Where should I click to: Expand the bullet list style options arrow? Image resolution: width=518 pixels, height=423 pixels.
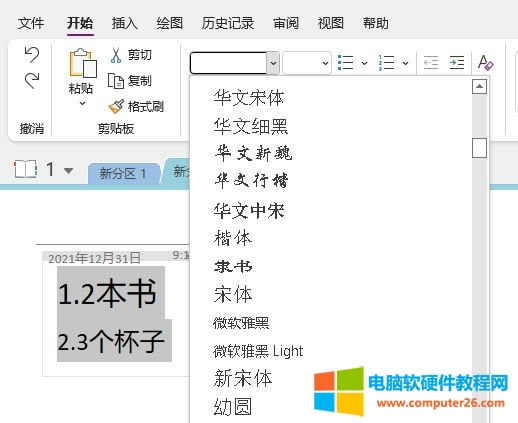click(x=364, y=63)
